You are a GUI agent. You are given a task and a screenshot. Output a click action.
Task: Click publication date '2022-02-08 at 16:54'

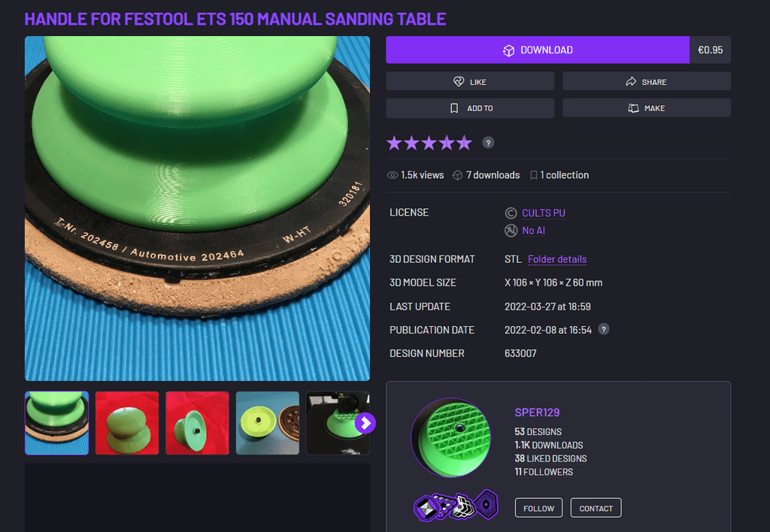pyautogui.click(x=548, y=331)
